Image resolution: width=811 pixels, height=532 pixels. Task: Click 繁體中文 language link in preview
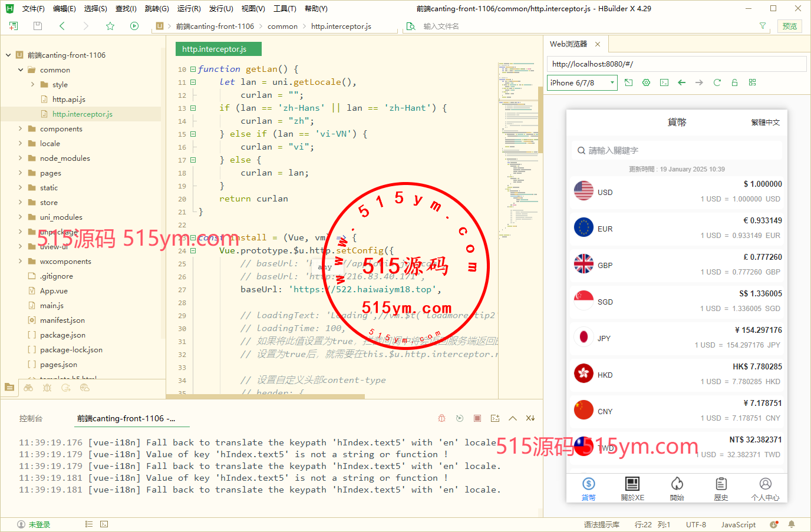pyautogui.click(x=765, y=123)
